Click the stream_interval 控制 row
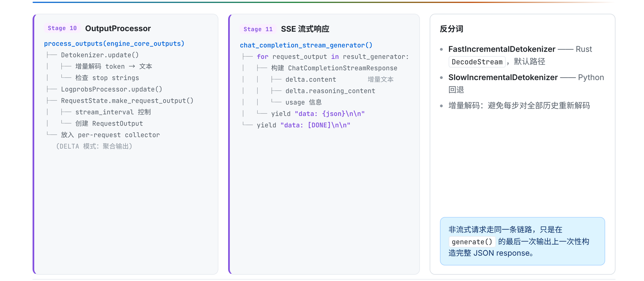 pyautogui.click(x=113, y=112)
